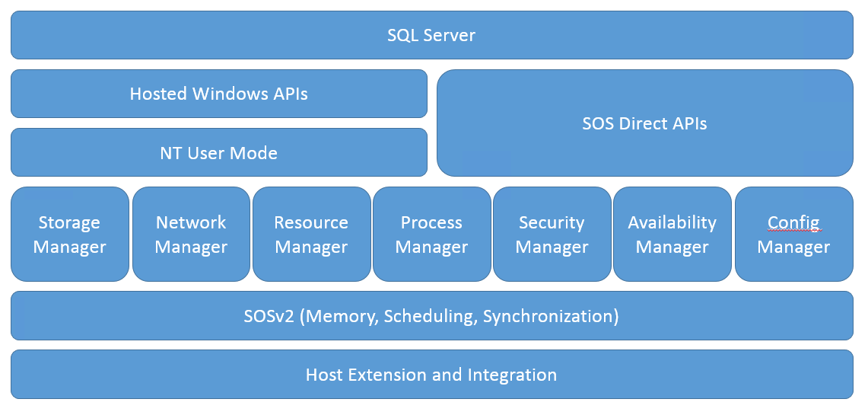Click the Availability Manager box

coord(672,235)
